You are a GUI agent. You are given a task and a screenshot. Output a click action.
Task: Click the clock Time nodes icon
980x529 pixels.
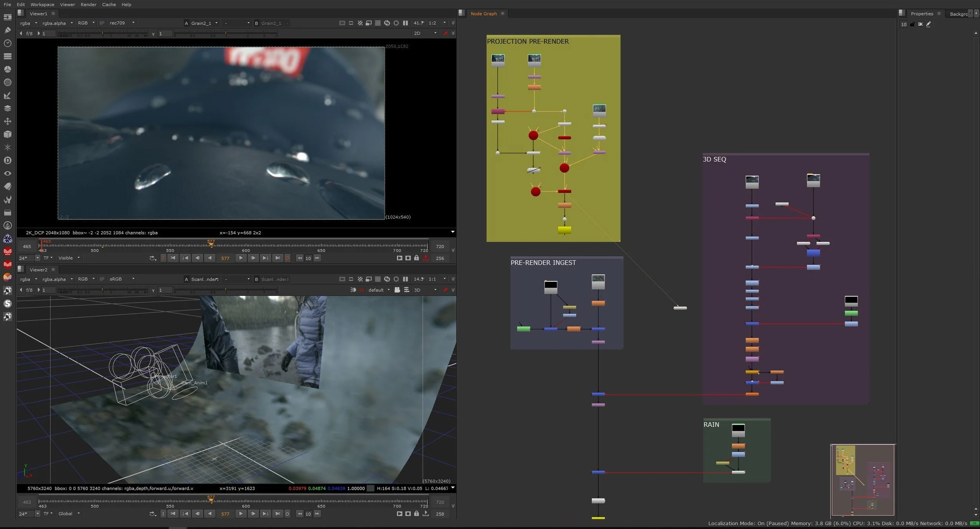click(x=7, y=43)
